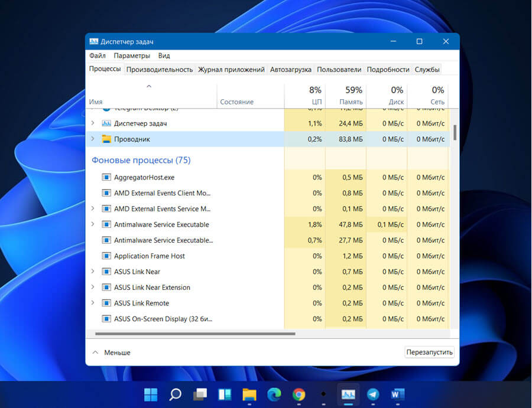
Task: Expand the Диспетчер задач process row
Action: 93,123
